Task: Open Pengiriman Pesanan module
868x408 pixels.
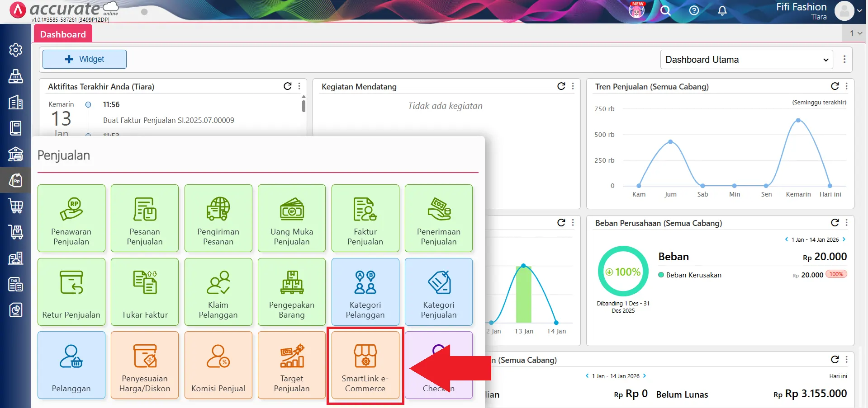Action: pyautogui.click(x=218, y=218)
